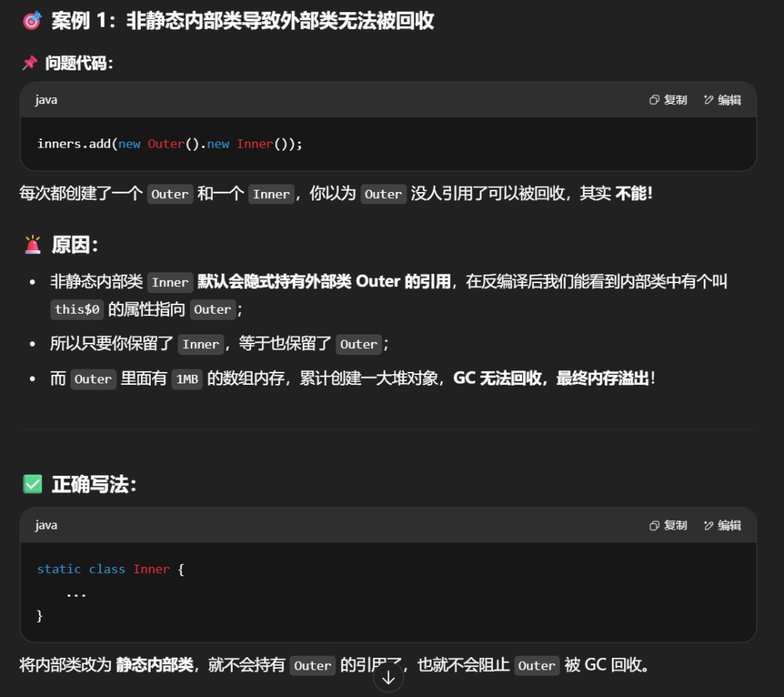
Task: Edit the static class Inner code block
Action: pyautogui.click(x=722, y=526)
